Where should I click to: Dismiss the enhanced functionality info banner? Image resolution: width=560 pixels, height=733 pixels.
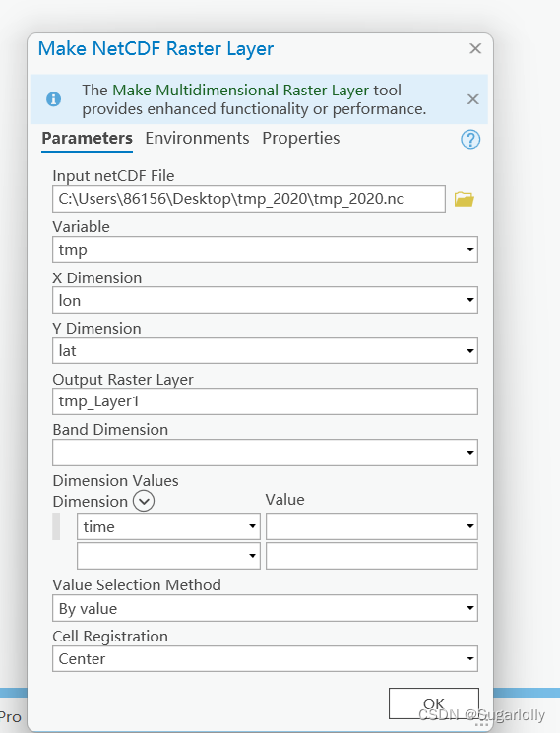click(473, 99)
